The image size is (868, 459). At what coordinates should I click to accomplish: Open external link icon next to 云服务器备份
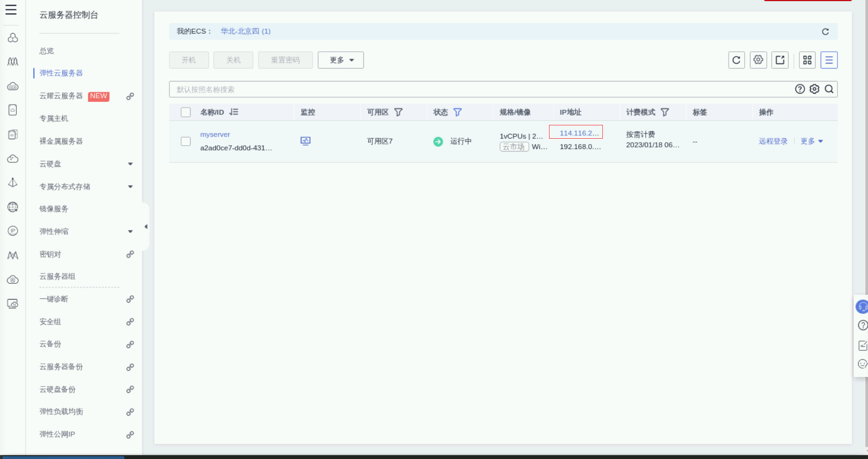[x=130, y=367]
